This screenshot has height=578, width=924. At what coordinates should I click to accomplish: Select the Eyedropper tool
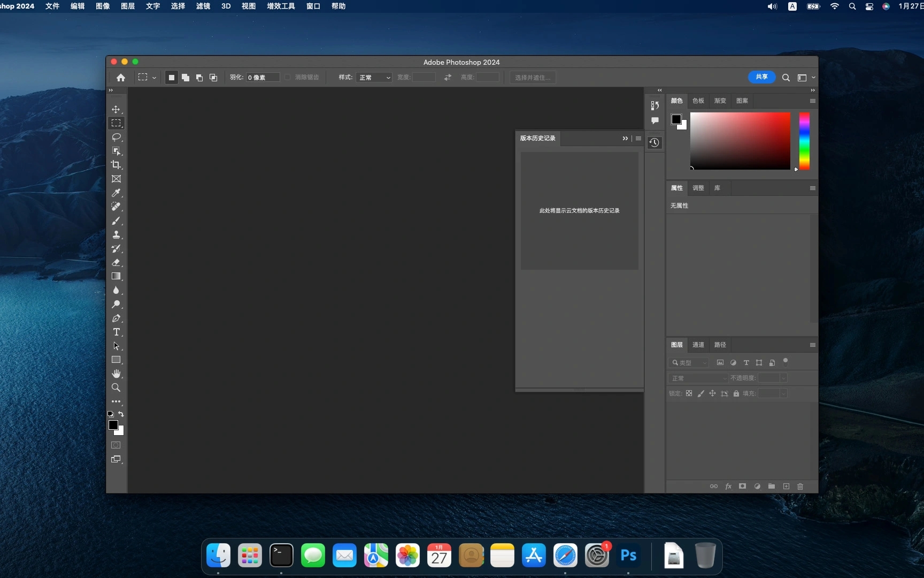(116, 193)
